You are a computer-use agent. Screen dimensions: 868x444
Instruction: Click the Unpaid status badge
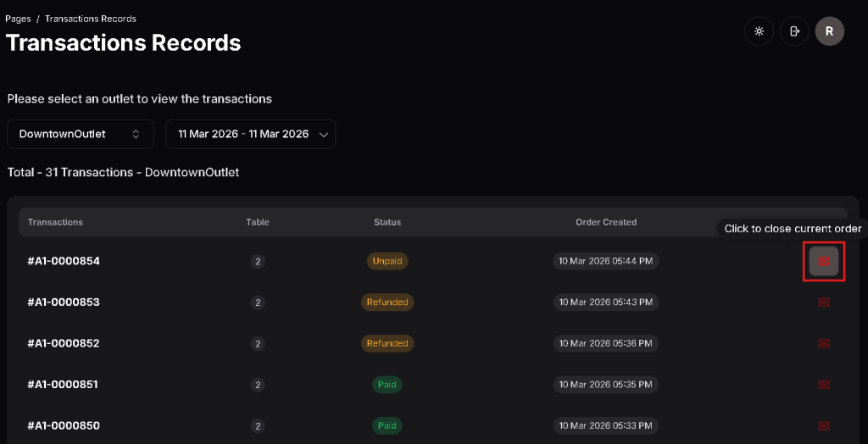tap(387, 261)
